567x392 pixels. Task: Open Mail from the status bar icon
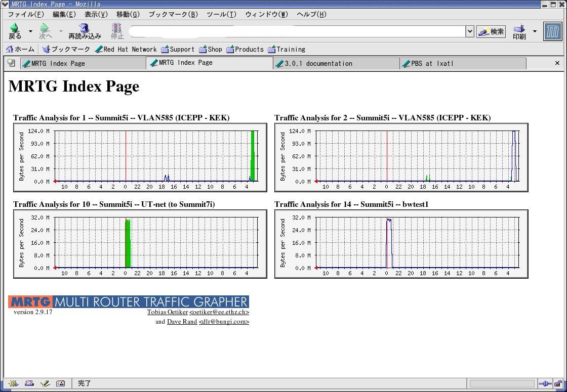(29, 383)
